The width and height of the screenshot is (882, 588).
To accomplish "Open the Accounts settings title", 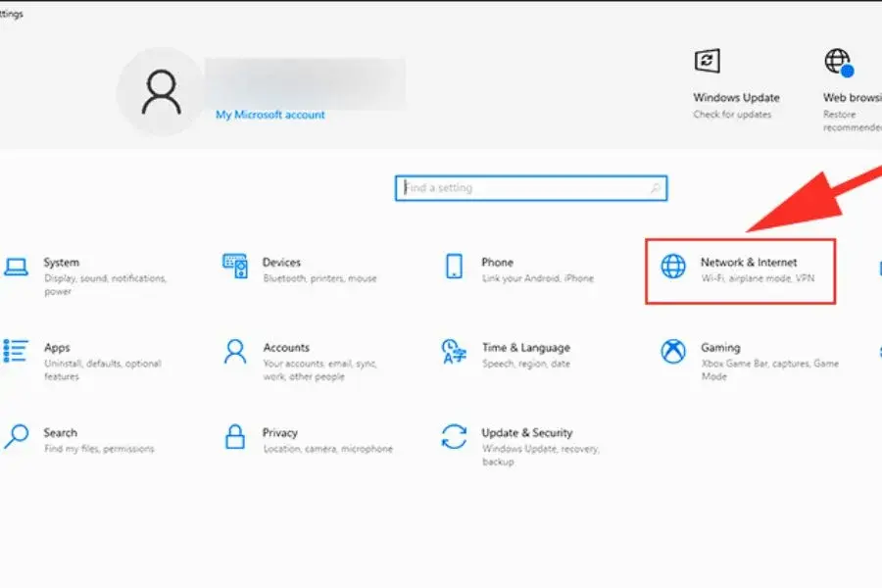I will point(286,348).
